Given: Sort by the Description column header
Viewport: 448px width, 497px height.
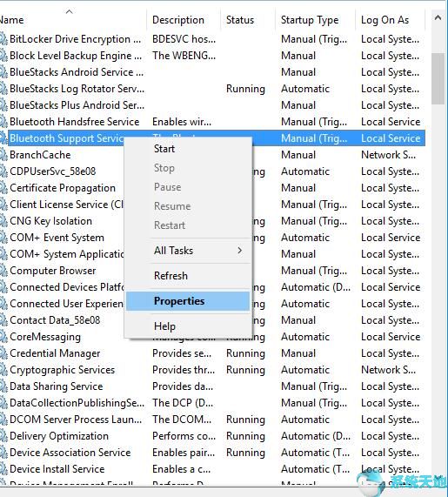Looking at the screenshot, I should 184,20.
